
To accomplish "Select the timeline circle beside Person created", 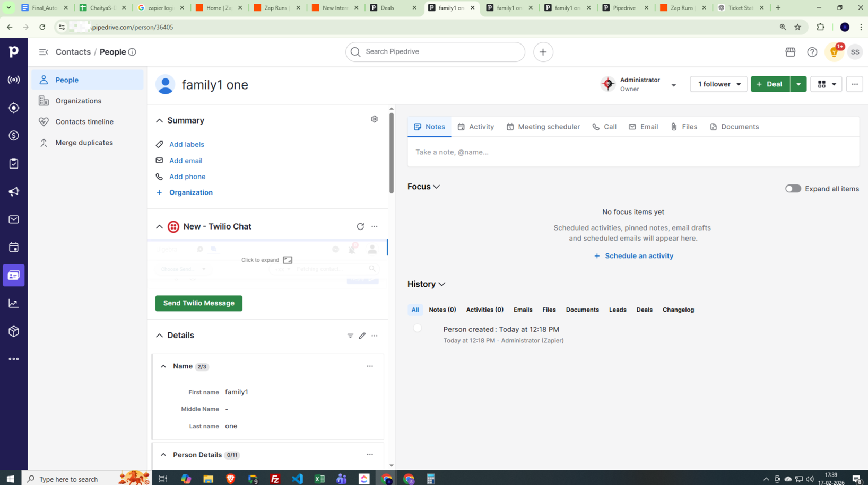I will (x=418, y=329).
